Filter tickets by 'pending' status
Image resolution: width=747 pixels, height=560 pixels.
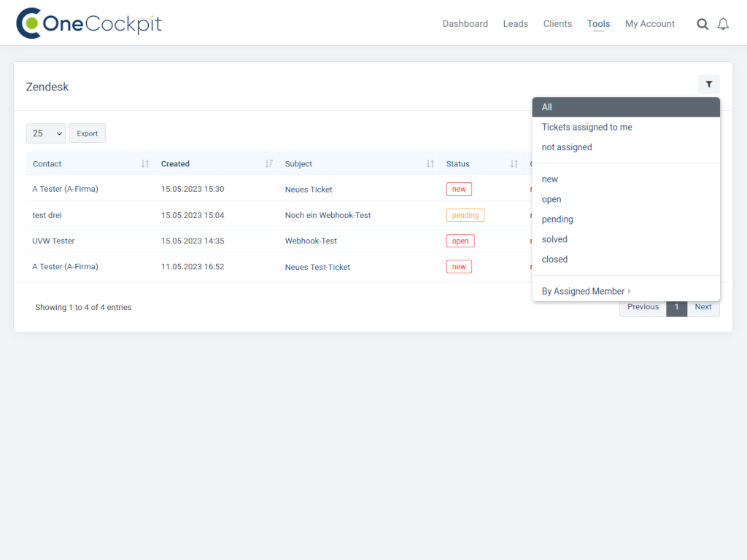point(557,219)
